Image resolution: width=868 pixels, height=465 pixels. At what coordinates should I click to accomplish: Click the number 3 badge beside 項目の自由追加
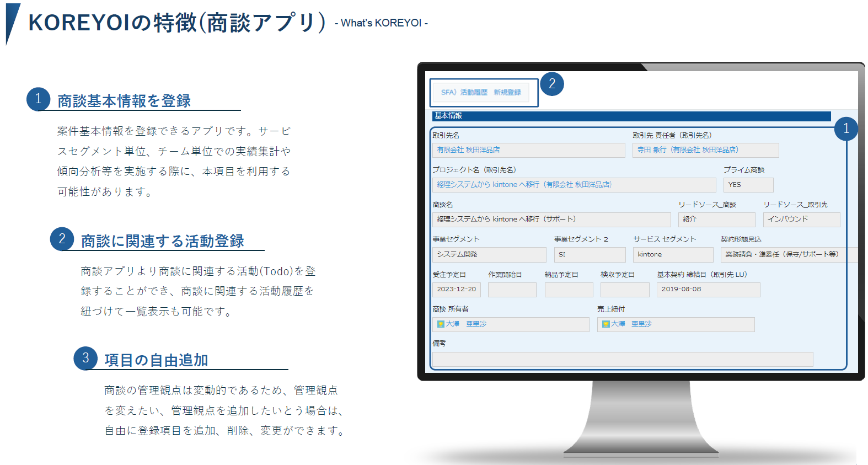pyautogui.click(x=85, y=358)
